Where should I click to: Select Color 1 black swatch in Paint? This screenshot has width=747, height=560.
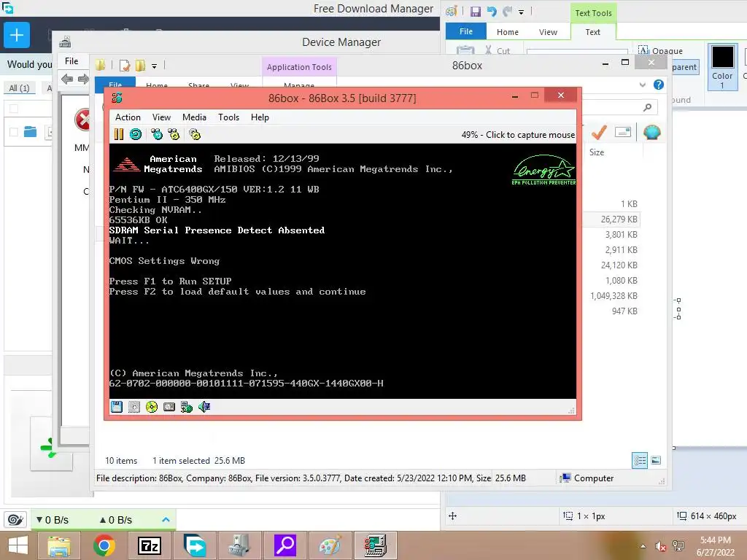coord(722,66)
